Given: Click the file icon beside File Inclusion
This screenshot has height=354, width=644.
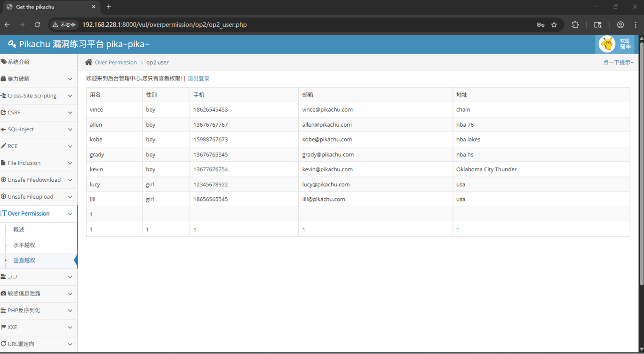Looking at the screenshot, I should (3, 163).
